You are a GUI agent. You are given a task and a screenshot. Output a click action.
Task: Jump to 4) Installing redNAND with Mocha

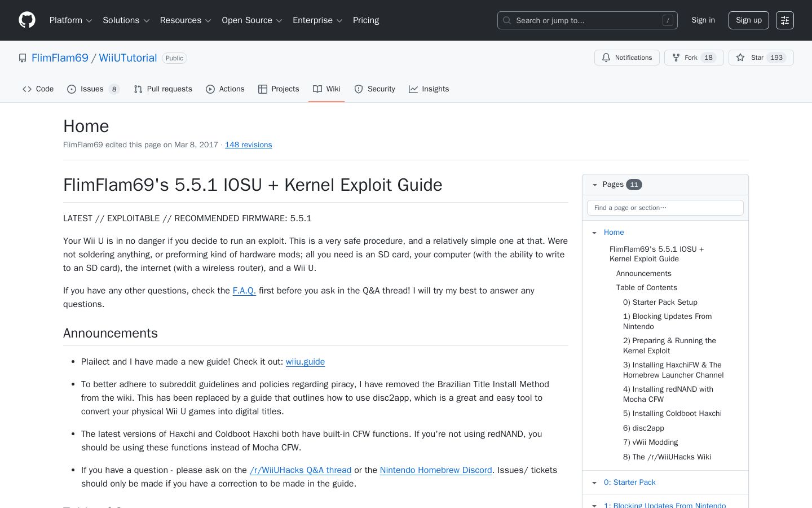tap(668, 395)
